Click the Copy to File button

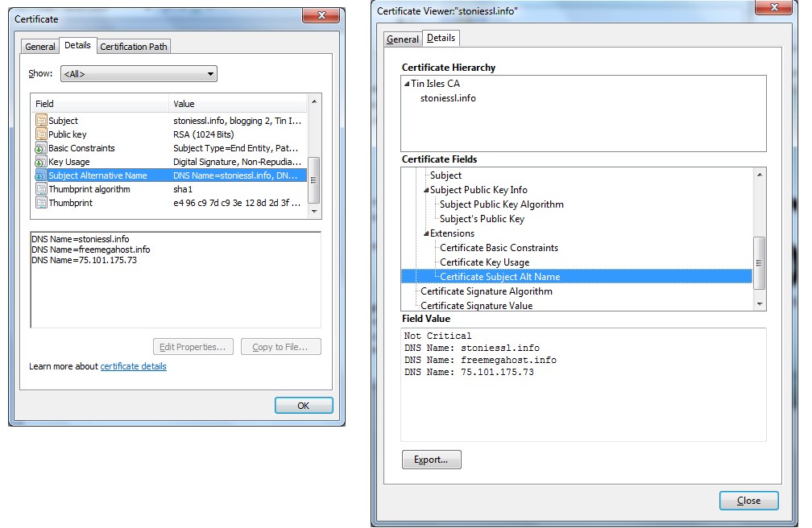tap(280, 347)
